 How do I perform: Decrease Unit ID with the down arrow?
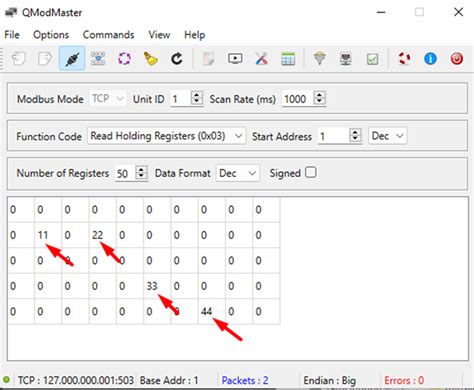tap(197, 102)
